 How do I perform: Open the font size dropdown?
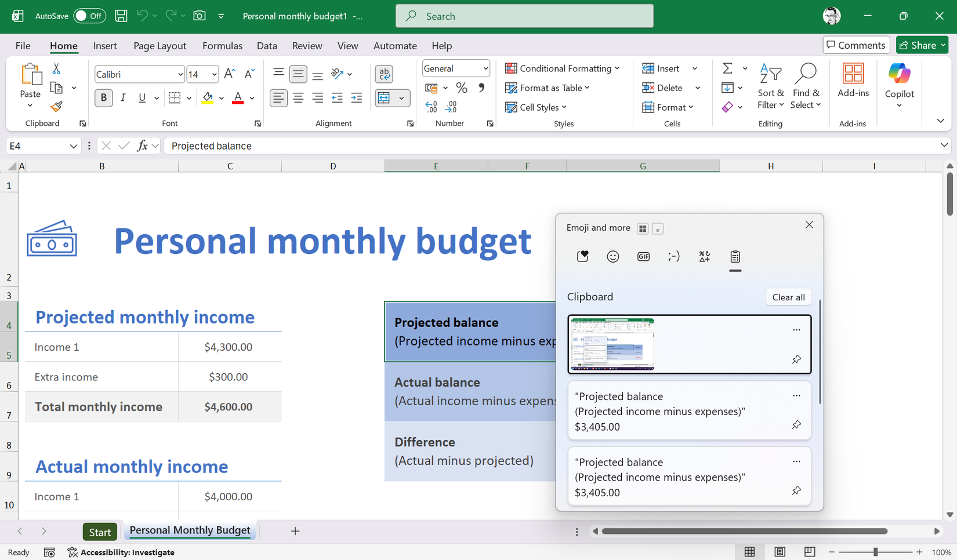click(214, 74)
